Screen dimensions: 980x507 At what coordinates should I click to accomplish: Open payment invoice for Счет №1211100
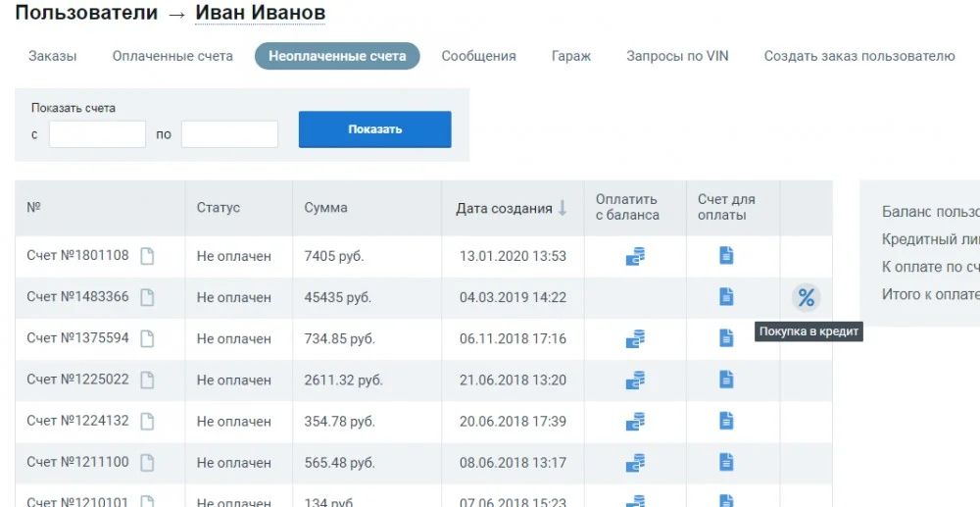click(726, 462)
